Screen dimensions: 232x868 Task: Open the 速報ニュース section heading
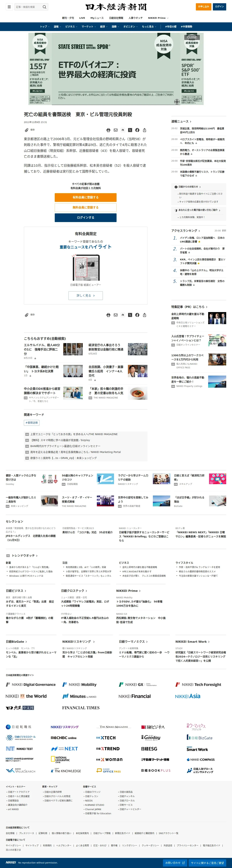coord(181,121)
